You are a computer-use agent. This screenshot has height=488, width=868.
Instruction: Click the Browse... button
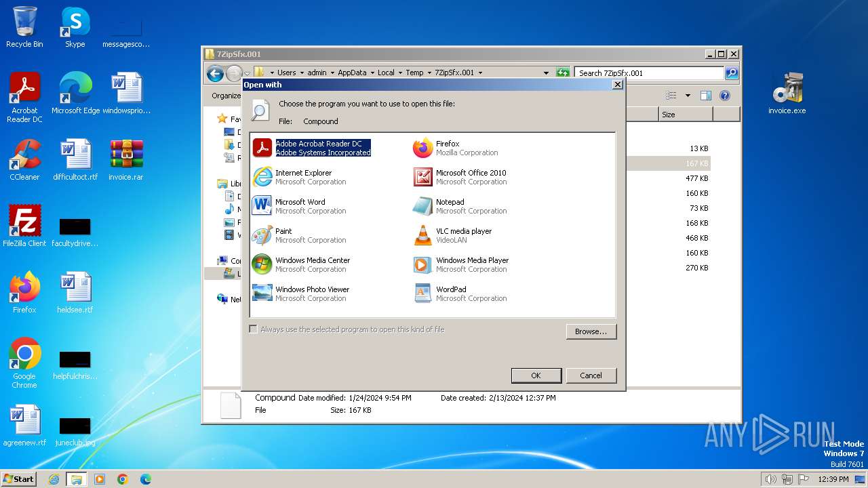point(591,331)
